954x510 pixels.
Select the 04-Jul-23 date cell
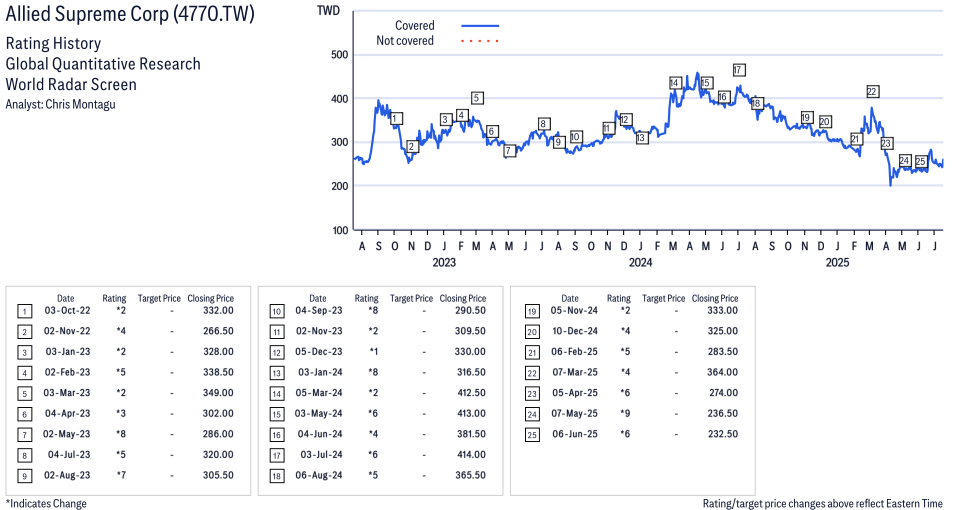click(69, 455)
